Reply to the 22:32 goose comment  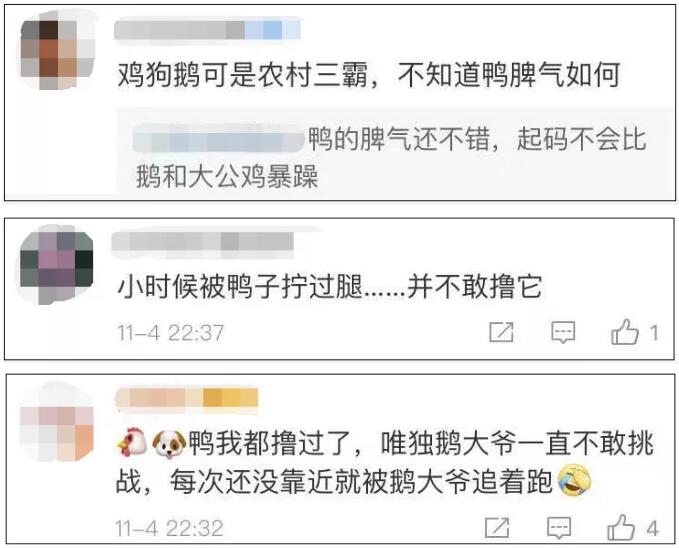(559, 528)
